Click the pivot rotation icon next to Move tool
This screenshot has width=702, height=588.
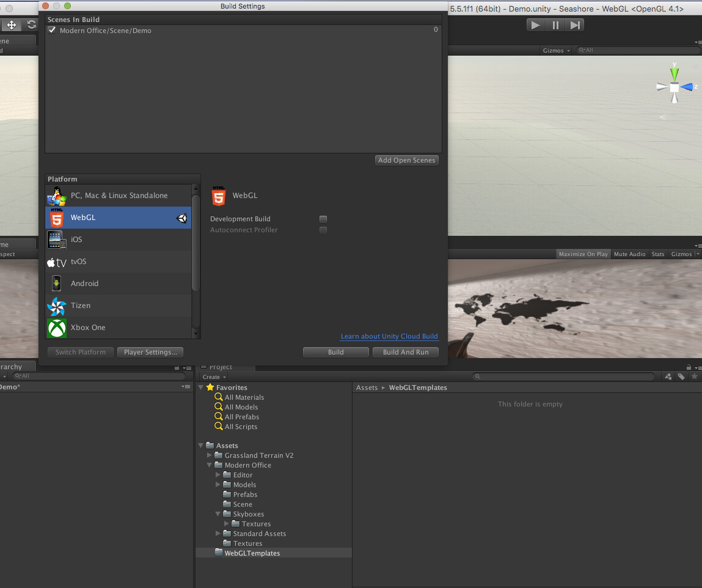(31, 25)
